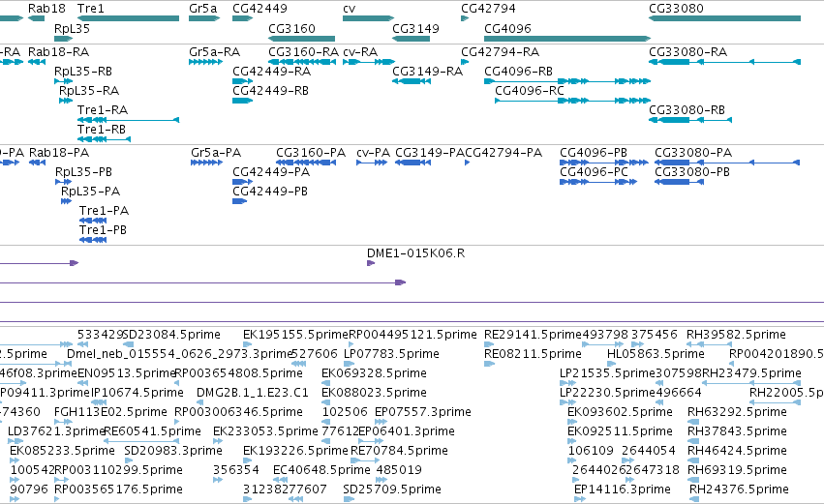Viewport: 824px width, 504px height.
Task: Select the RpL35-RA transcript label
Action: click(x=89, y=91)
